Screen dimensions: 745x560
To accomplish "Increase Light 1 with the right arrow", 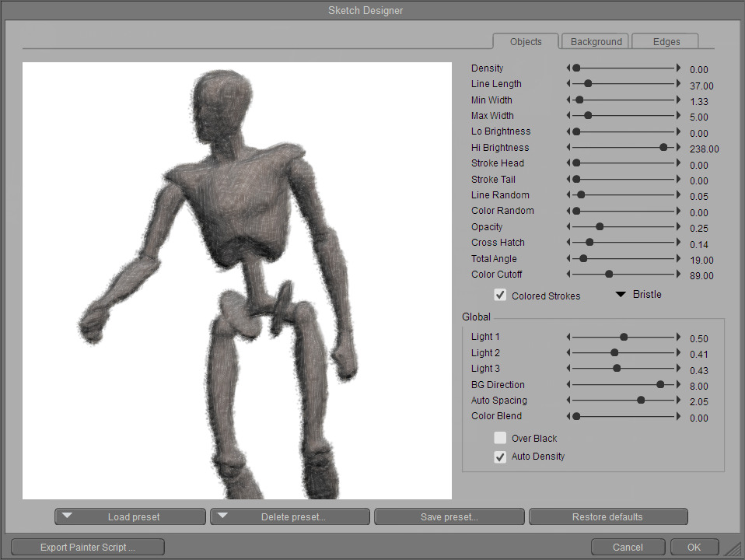I will [678, 337].
